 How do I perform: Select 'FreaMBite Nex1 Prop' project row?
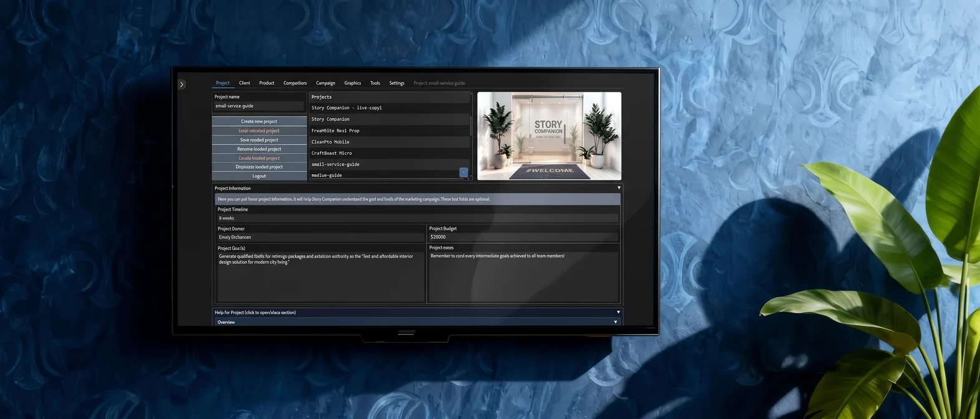click(389, 130)
